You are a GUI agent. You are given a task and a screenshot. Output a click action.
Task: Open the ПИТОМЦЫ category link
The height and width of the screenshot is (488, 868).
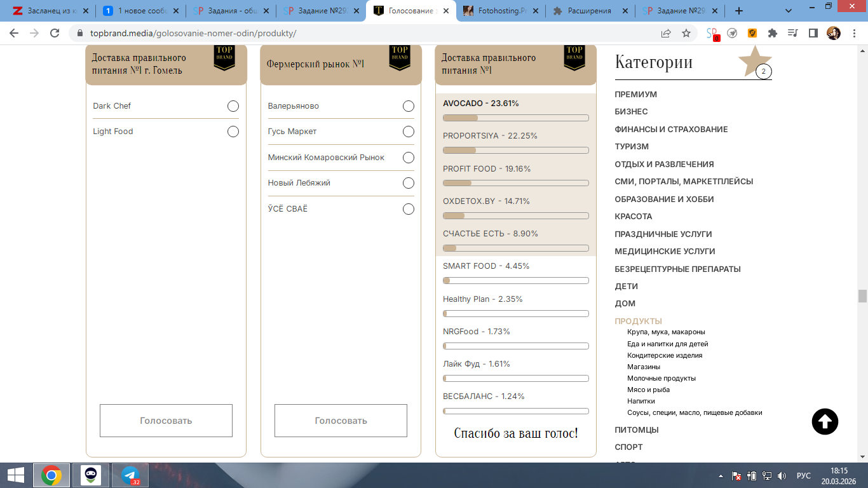click(637, 430)
